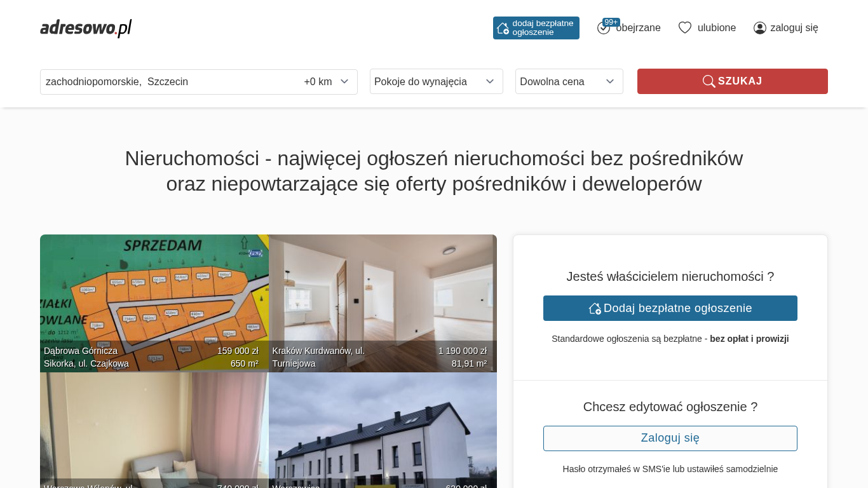Click the house icon in 'Dodaj bezpłatne ogłoszenie' panel button

tap(595, 308)
